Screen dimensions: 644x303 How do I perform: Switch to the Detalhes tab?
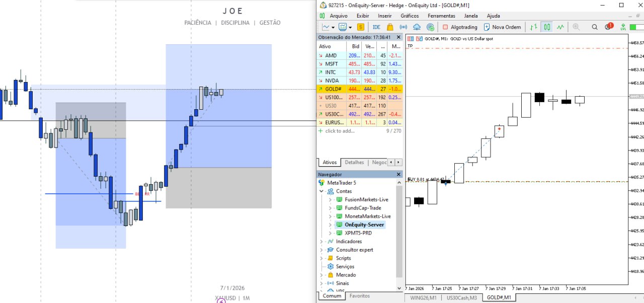click(x=354, y=163)
